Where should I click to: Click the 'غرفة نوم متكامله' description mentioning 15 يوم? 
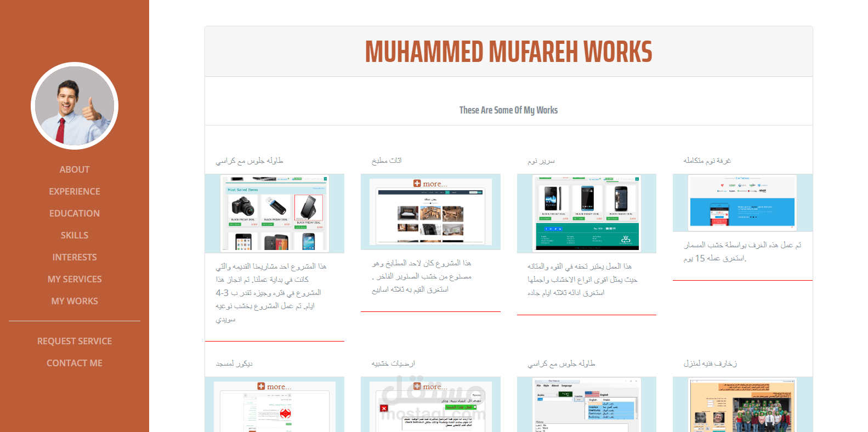pos(742,252)
